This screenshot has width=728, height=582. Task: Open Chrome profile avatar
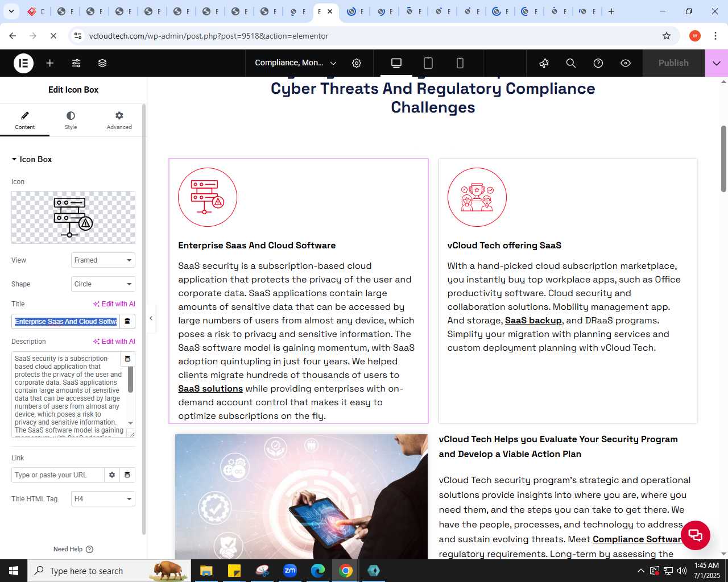click(x=694, y=36)
